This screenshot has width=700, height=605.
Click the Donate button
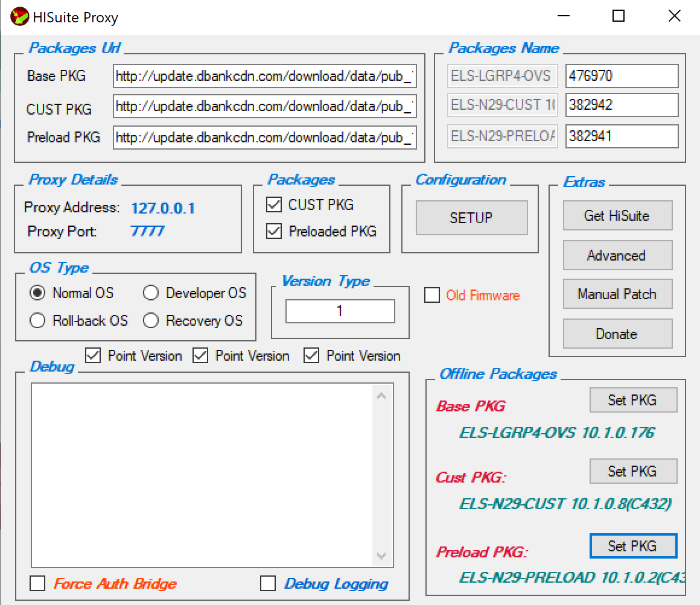(x=617, y=334)
